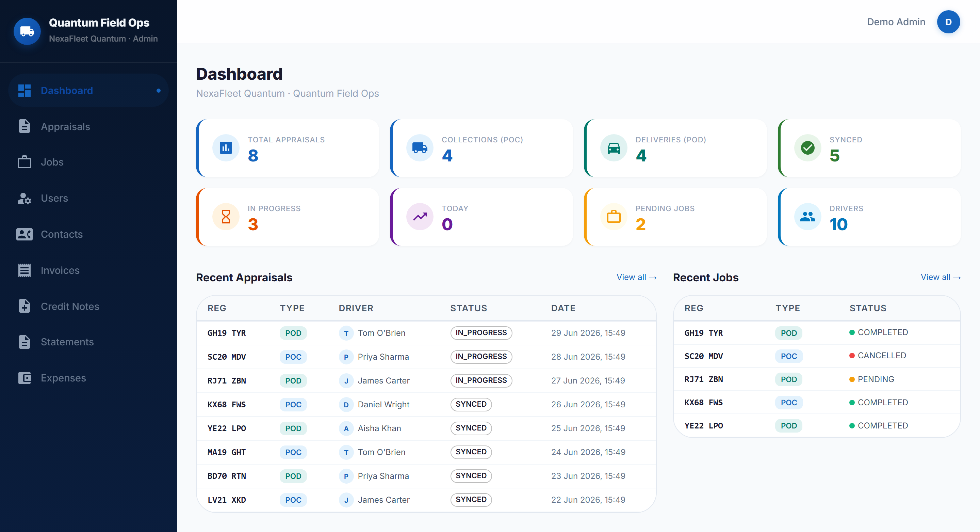This screenshot has width=980, height=532.
Task: Click View all for Recent Jobs
Action: point(941,277)
